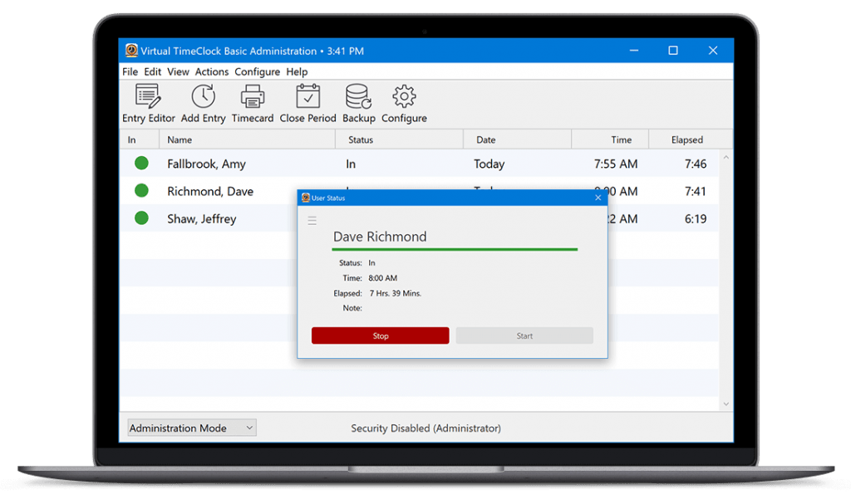Image resolution: width=851 pixels, height=504 pixels.
Task: Open the View menu
Action: tap(178, 71)
